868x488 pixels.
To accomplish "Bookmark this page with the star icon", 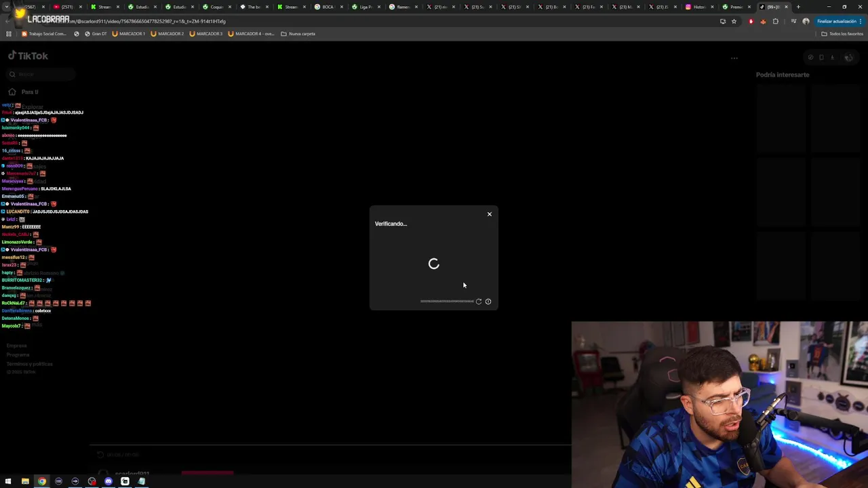I will tap(734, 21).
